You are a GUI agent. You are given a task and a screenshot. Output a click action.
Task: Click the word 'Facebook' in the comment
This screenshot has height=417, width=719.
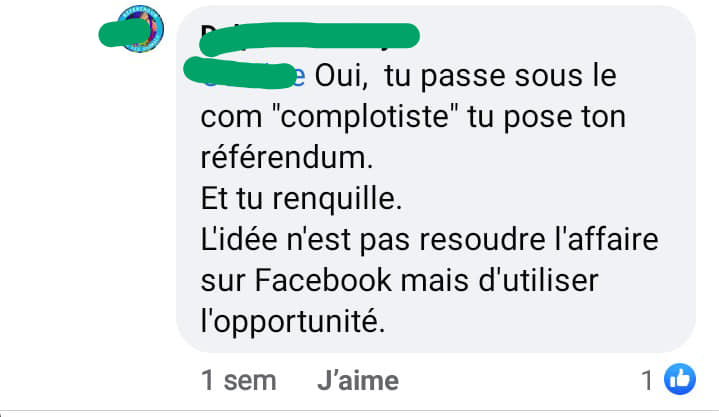pyautogui.click(x=323, y=280)
